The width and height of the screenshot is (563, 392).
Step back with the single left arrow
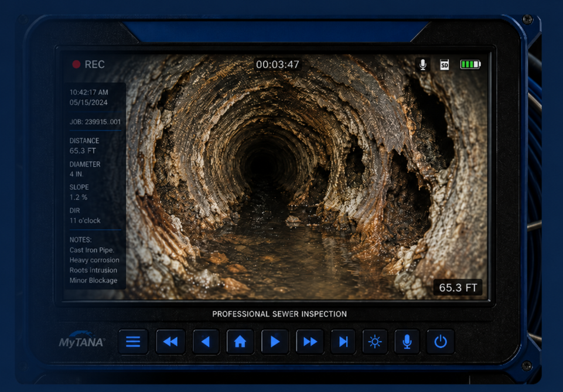pyautogui.click(x=206, y=342)
